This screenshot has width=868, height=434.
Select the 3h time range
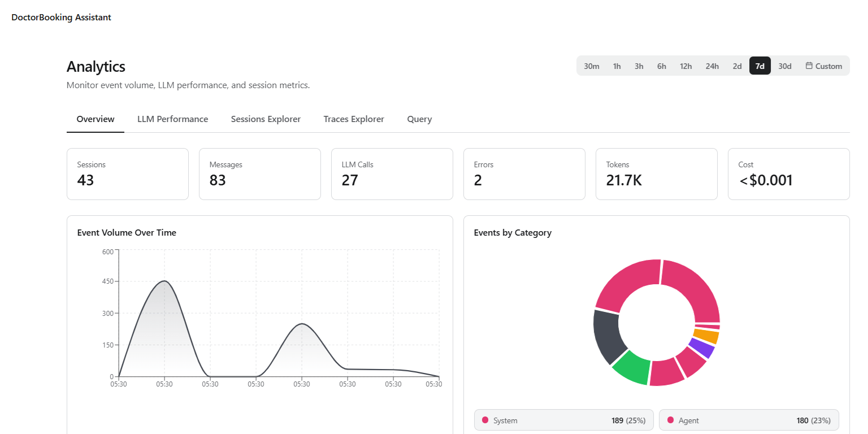point(639,66)
